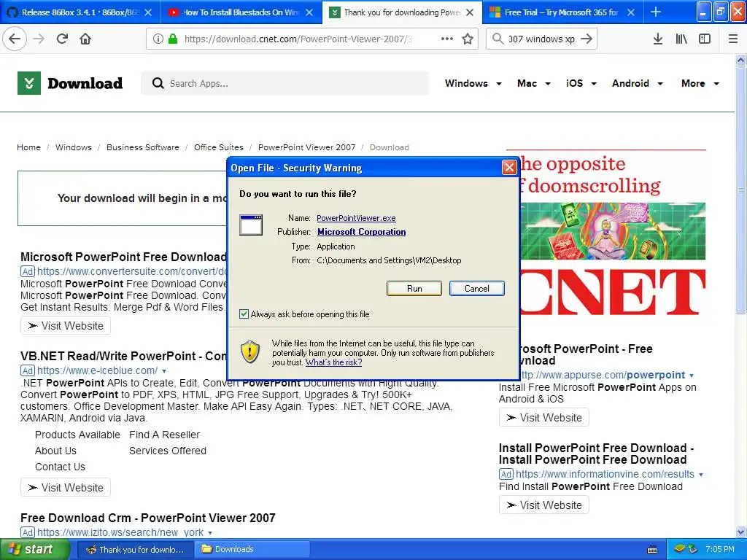This screenshot has width=747, height=560.
Task: Expand izito.ws ad dropdown arrow
Action: 210,533
